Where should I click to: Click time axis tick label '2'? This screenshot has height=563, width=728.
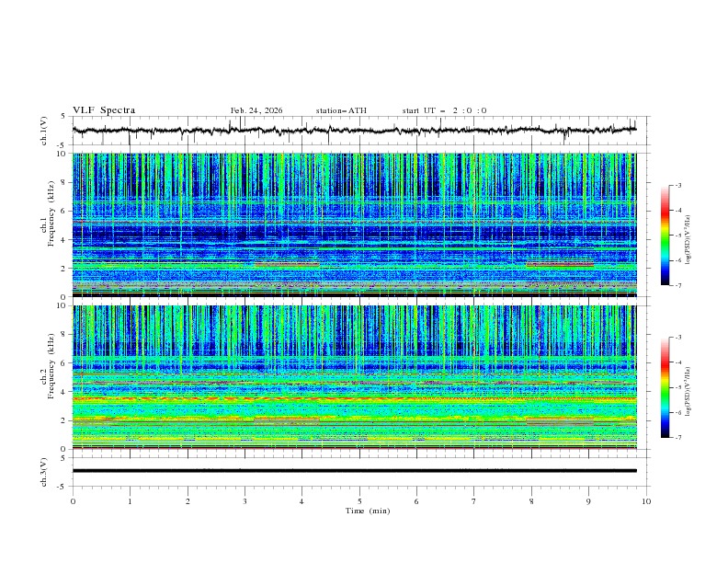pos(188,501)
